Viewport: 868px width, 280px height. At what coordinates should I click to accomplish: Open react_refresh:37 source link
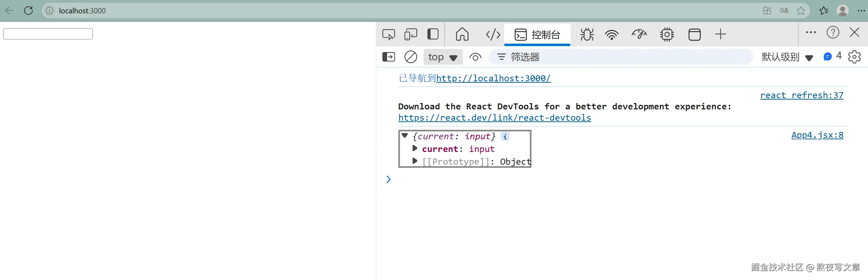pyautogui.click(x=802, y=95)
